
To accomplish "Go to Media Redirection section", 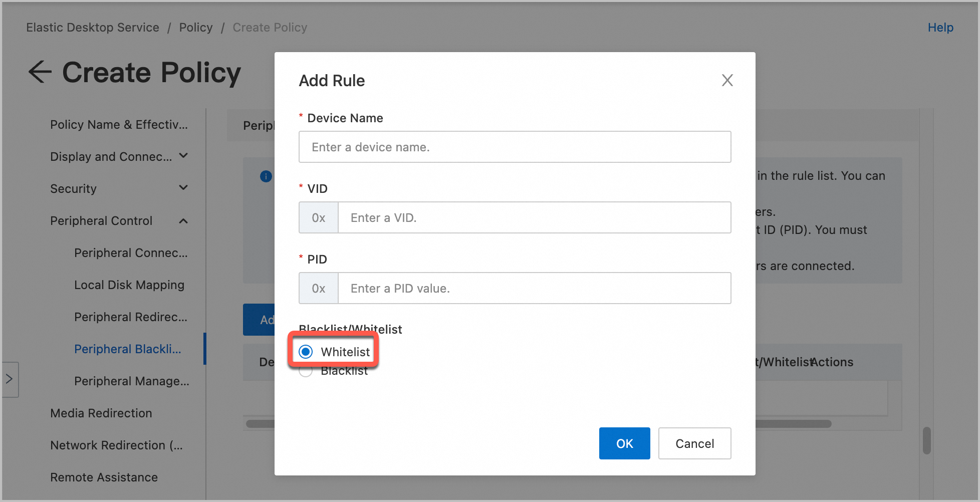I will click(101, 413).
